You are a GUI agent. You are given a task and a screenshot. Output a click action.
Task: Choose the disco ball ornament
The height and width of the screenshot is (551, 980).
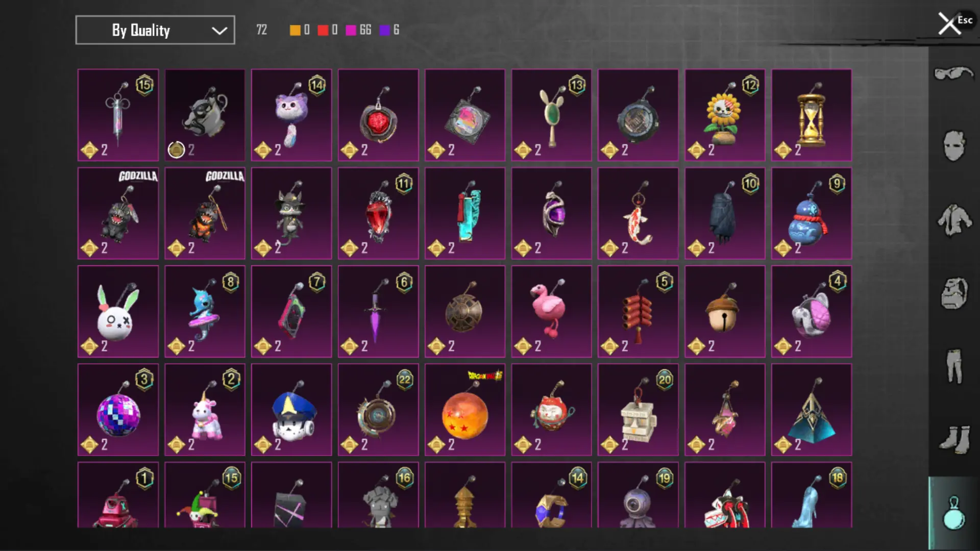pos(118,410)
